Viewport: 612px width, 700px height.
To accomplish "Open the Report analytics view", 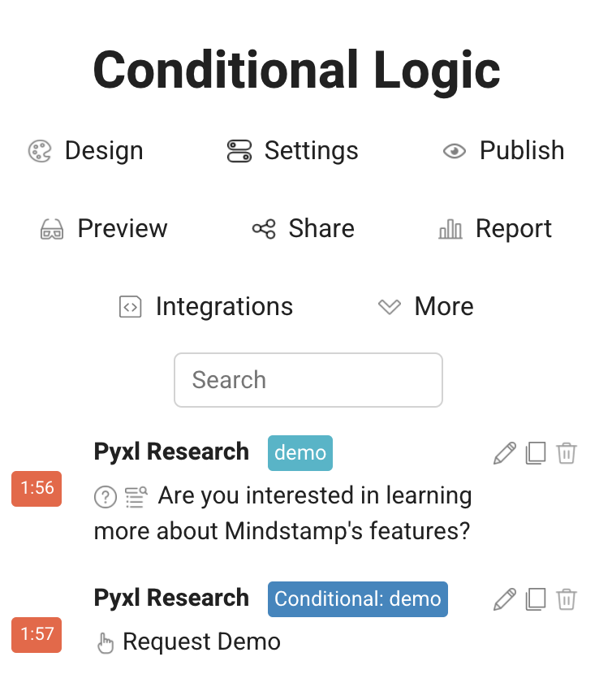I will [x=495, y=229].
